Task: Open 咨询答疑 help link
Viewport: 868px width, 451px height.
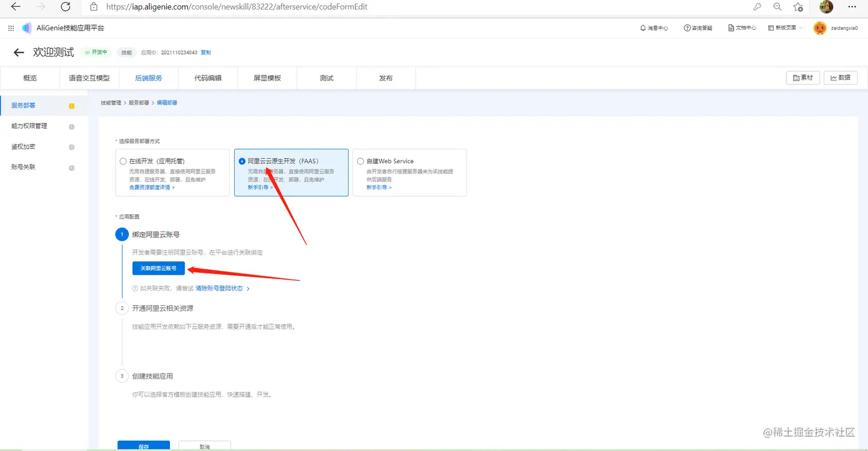Action: pyautogui.click(x=698, y=28)
